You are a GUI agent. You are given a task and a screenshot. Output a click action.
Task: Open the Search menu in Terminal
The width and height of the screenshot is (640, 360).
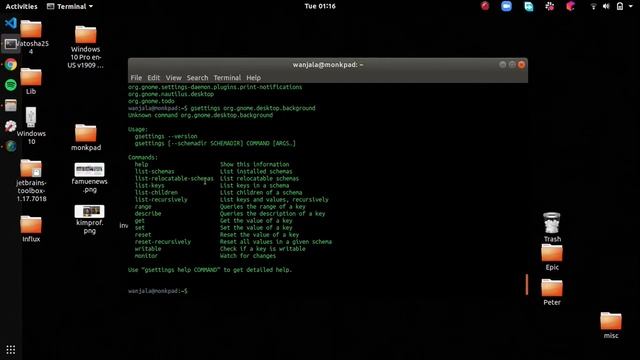[197, 78]
